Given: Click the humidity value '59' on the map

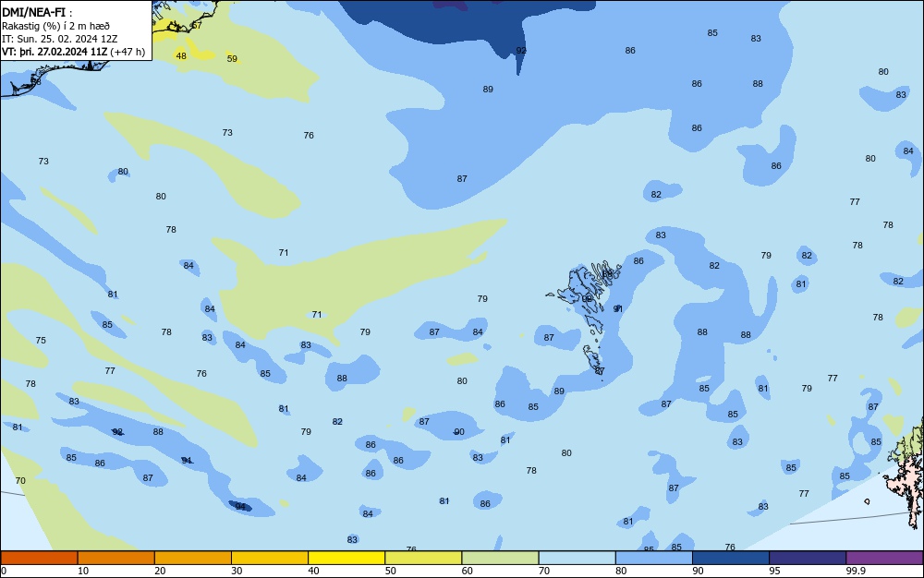Looking at the screenshot, I should (232, 59).
